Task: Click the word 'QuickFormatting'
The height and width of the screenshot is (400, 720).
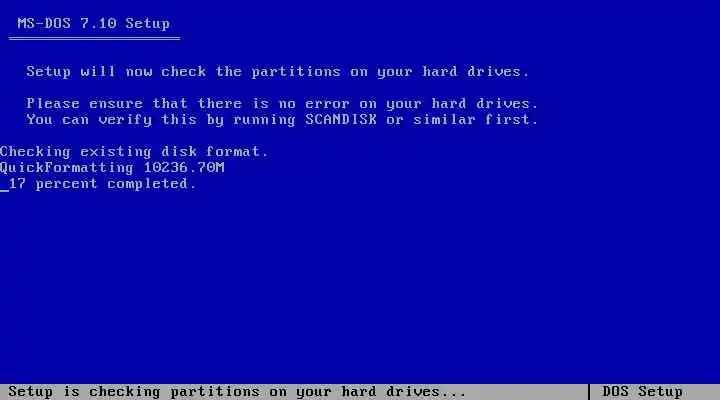Action: click(67, 168)
